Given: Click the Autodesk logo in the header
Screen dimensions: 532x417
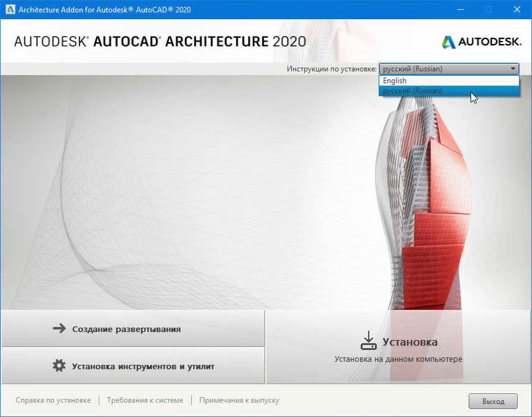Looking at the screenshot, I should tap(482, 42).
